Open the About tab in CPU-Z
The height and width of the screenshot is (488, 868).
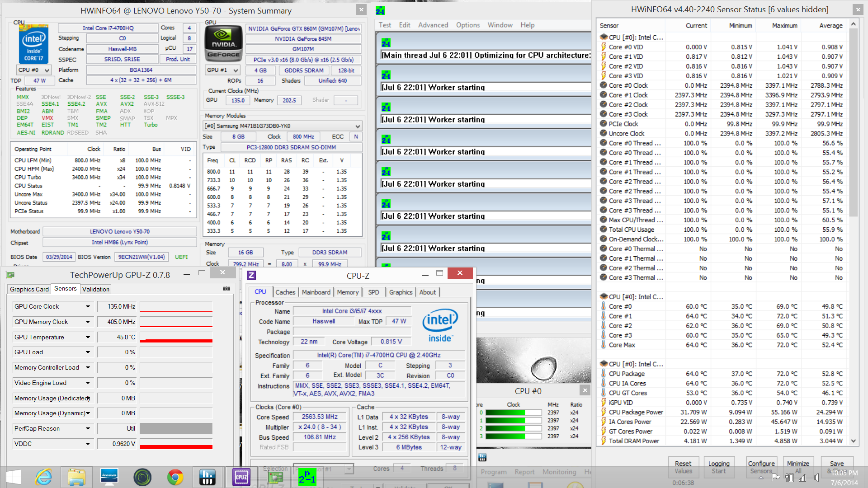pos(427,292)
